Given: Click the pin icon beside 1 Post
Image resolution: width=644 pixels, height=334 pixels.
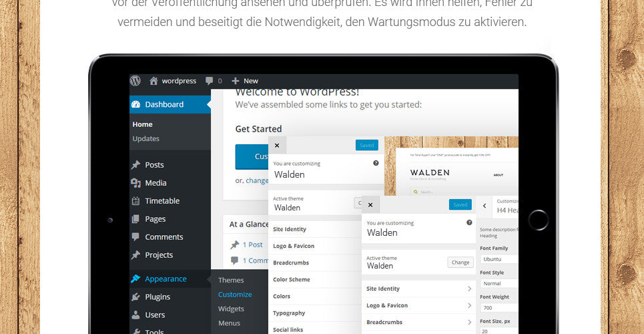Looking at the screenshot, I should [x=234, y=245].
